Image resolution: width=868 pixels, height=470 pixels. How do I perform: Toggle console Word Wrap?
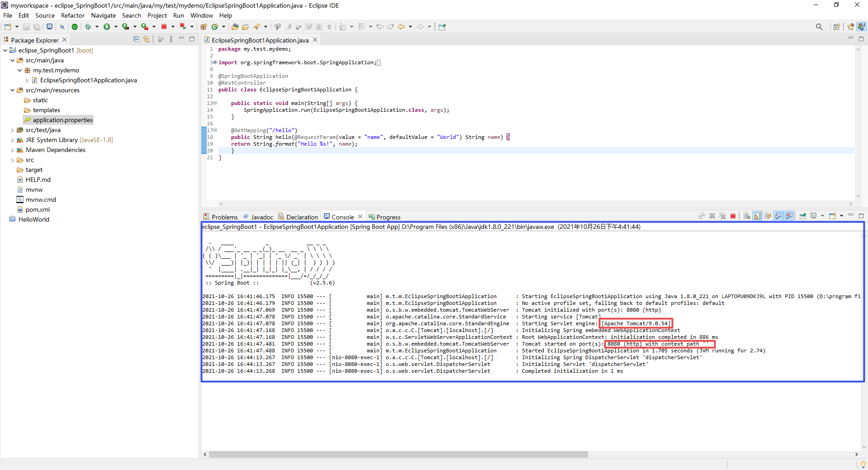click(768, 216)
